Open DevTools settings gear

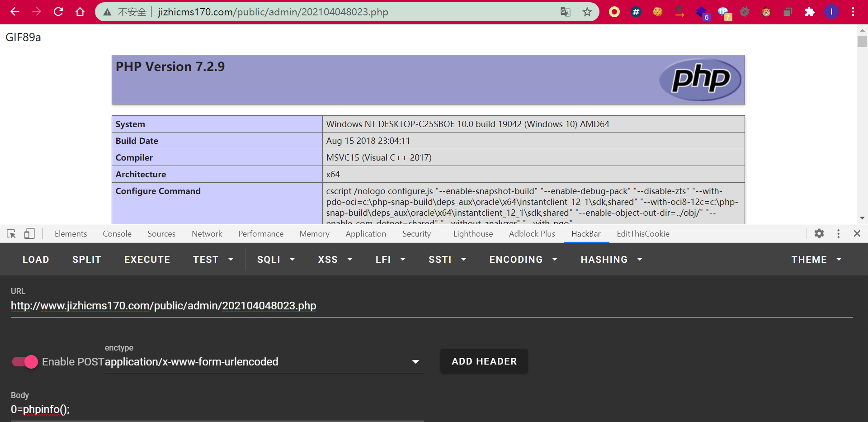pyautogui.click(x=820, y=233)
